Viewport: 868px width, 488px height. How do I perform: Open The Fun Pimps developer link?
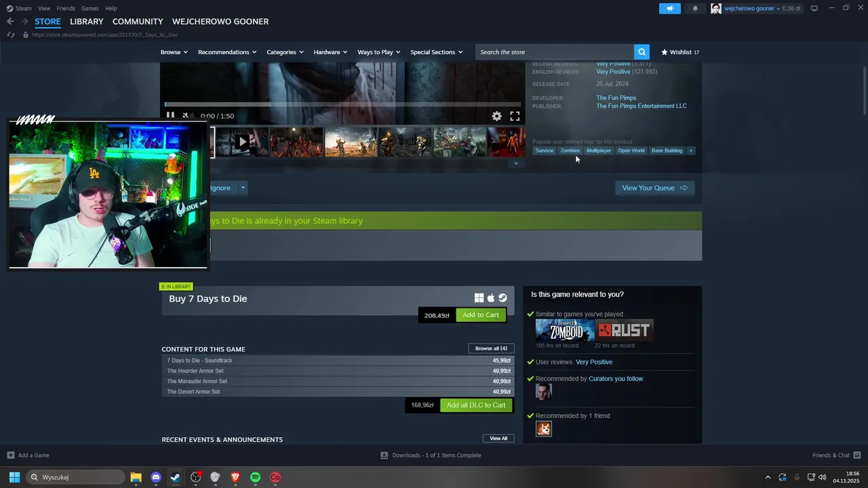(x=616, y=98)
